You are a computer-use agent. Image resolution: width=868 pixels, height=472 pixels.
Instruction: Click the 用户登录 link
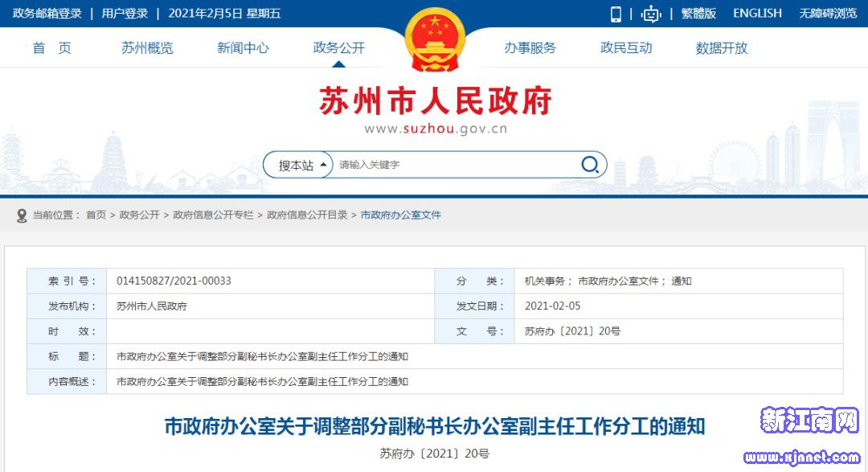[x=125, y=14]
